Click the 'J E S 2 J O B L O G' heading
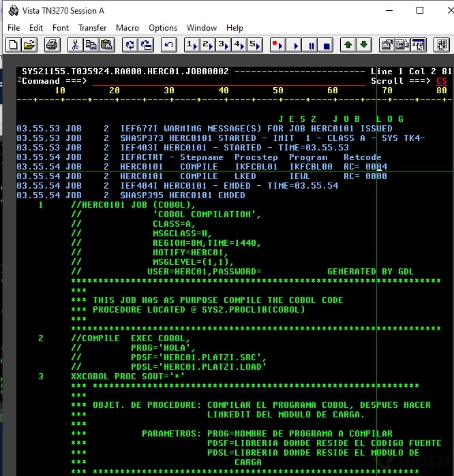 (341, 119)
